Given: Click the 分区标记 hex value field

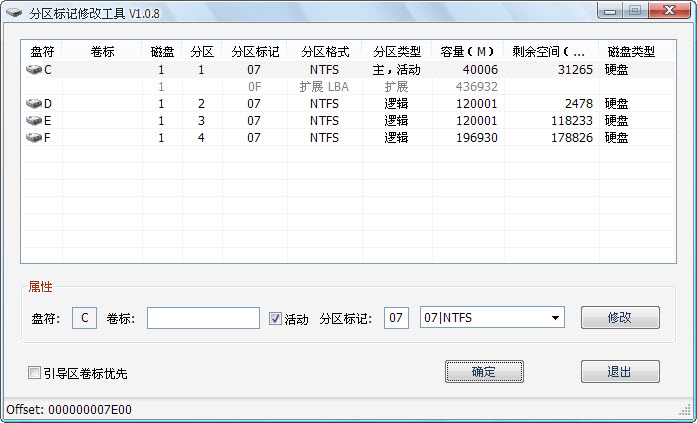Looking at the screenshot, I should click(396, 318).
